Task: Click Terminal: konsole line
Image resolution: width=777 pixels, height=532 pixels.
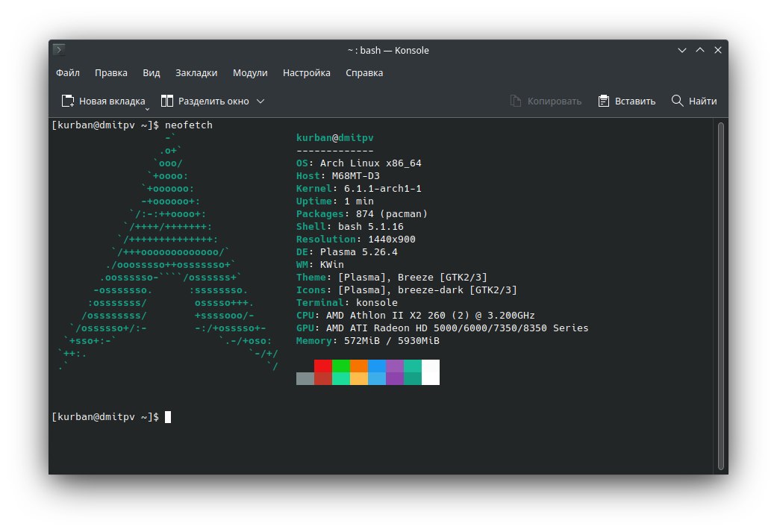Action: click(347, 303)
